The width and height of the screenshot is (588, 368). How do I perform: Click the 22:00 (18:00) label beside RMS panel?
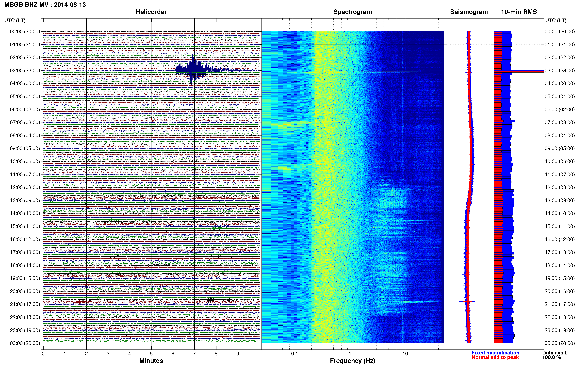(560, 317)
